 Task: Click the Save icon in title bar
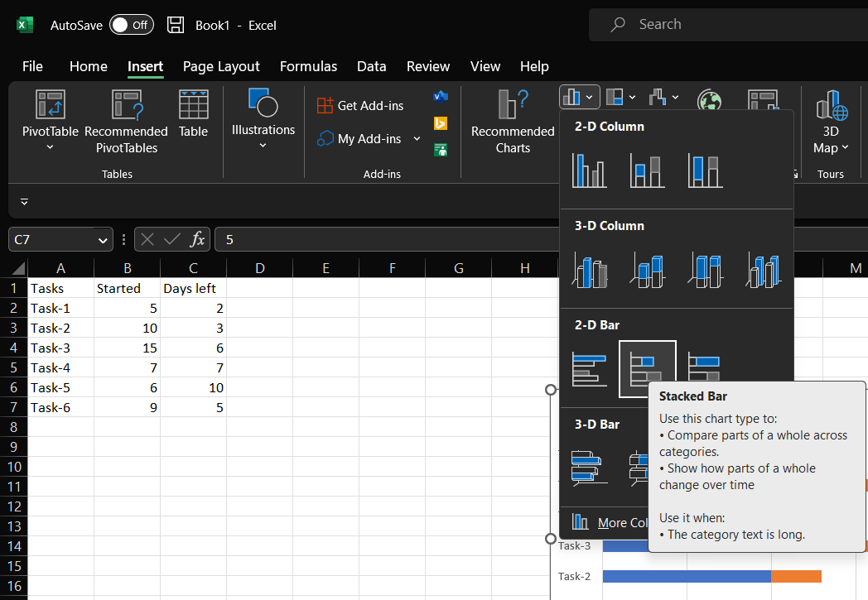pos(176,25)
